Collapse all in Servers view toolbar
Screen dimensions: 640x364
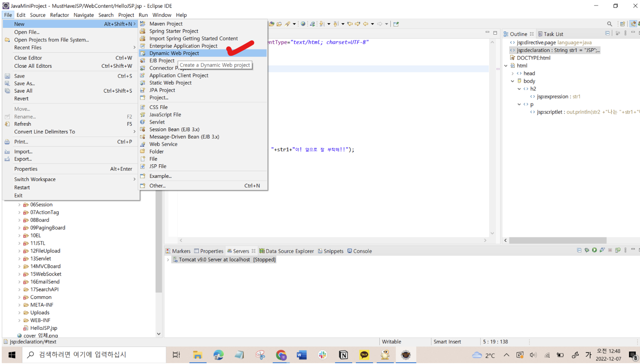pyautogui.click(x=579, y=250)
